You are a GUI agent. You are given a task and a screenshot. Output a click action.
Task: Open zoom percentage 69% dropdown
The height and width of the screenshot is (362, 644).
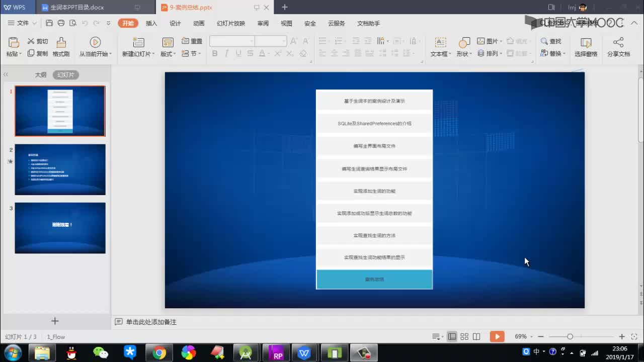[523, 336]
